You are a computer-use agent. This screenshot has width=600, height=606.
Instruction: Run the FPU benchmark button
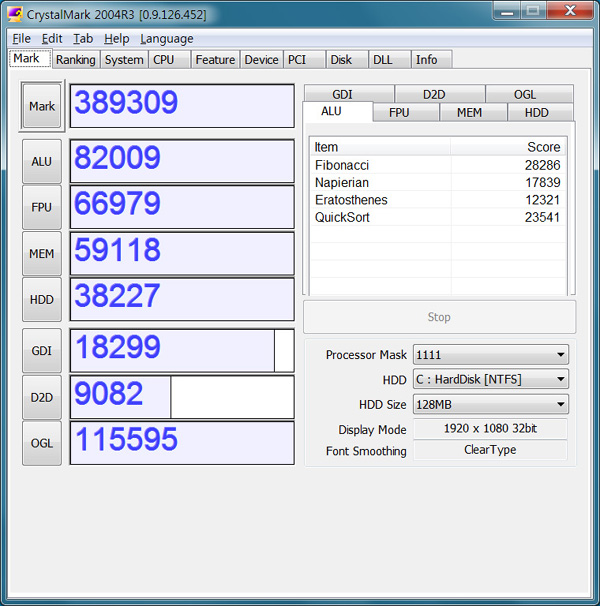42,207
